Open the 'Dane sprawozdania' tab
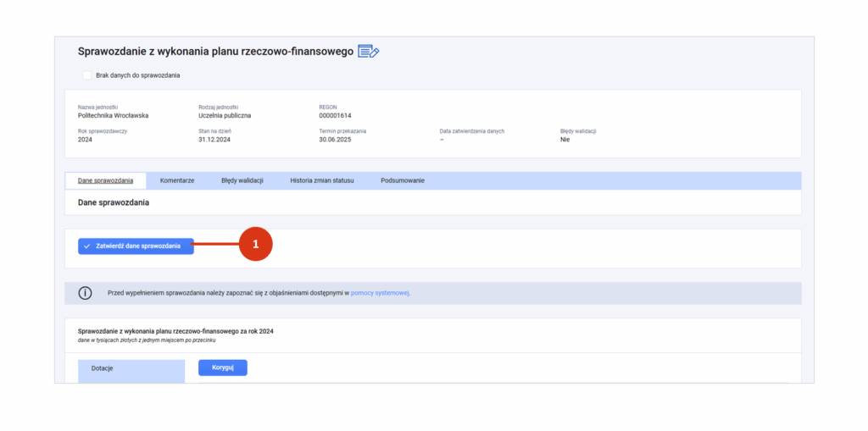 click(106, 180)
